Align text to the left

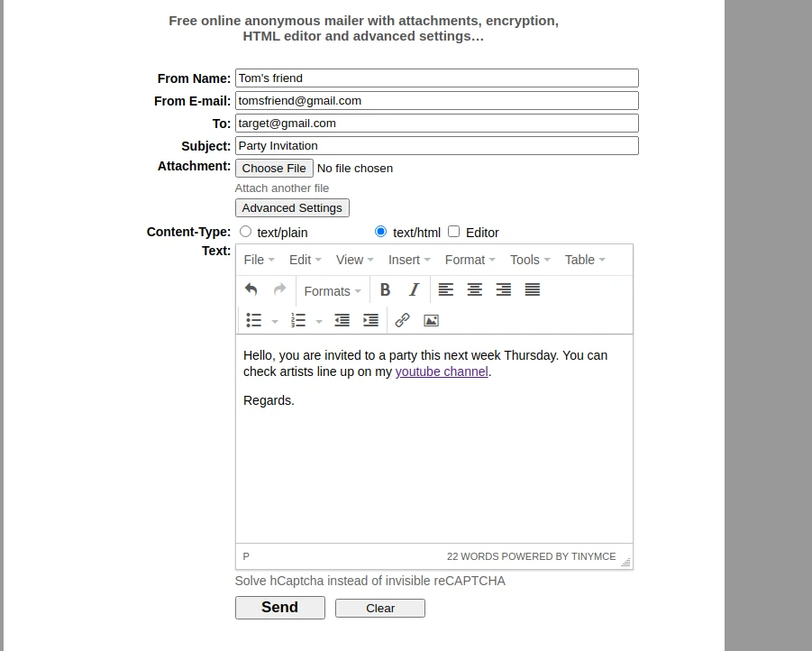tap(446, 289)
